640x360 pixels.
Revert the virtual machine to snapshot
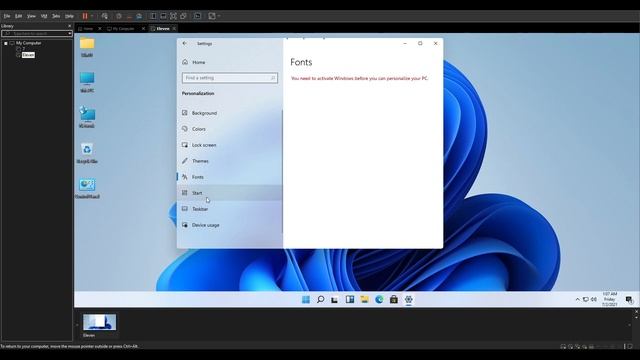pyautogui.click(x=129, y=16)
